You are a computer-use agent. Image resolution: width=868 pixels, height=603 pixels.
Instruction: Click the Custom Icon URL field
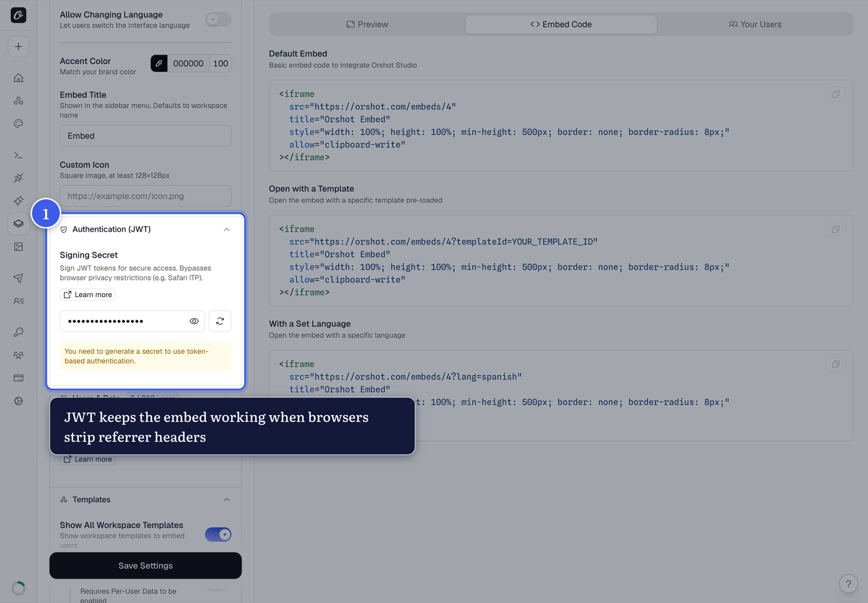tap(145, 196)
